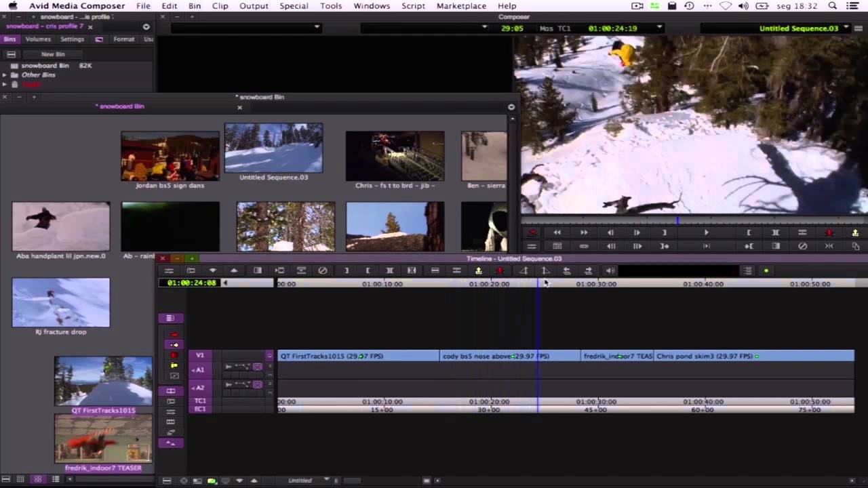Open the Mas TC1 timecode dropdown
This screenshot has width=868, height=488.
click(x=660, y=28)
